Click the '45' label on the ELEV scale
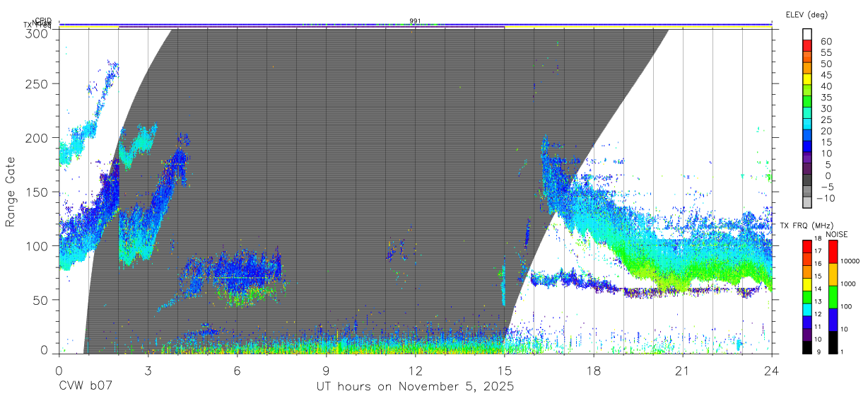 (825, 75)
